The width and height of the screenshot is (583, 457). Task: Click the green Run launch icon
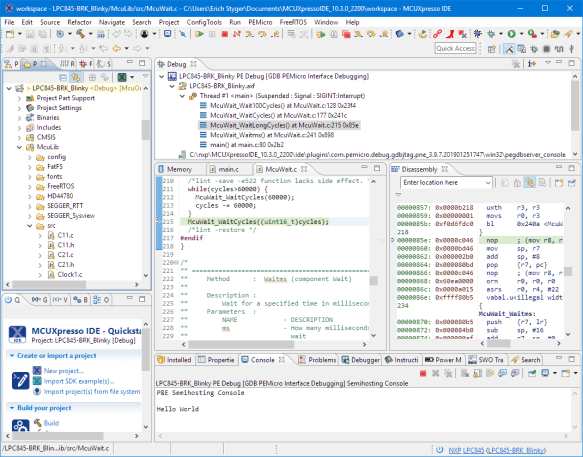tap(512, 34)
